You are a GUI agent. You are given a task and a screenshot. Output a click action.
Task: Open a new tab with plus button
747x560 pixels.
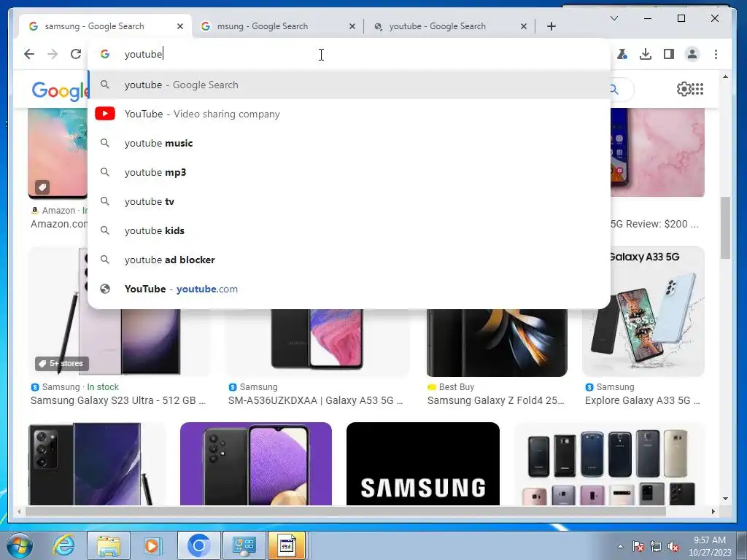tap(551, 27)
